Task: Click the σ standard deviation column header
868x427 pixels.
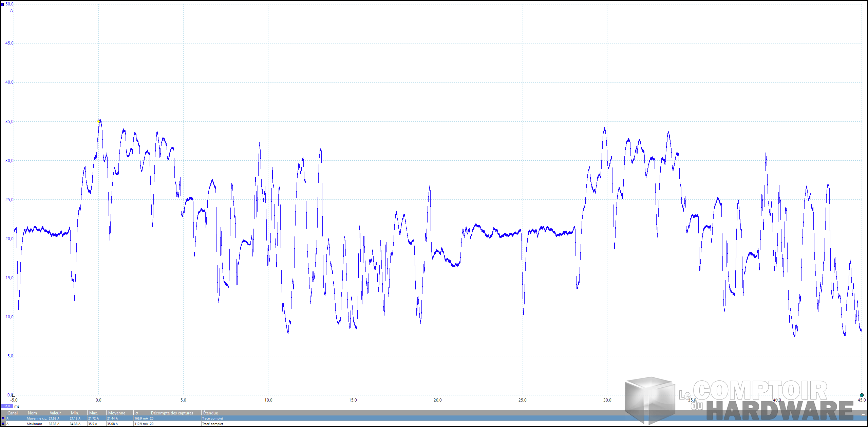Action: tap(137, 413)
